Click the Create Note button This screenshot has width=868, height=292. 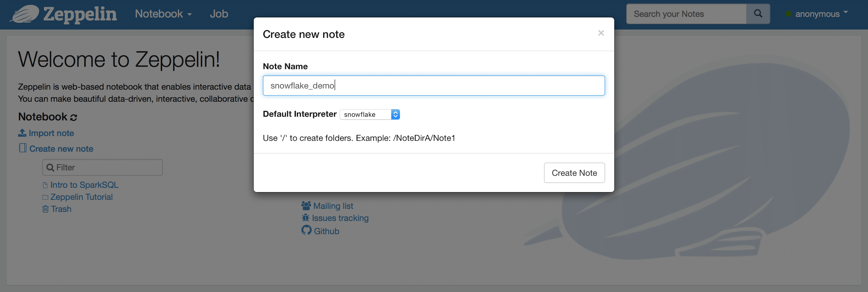point(574,173)
